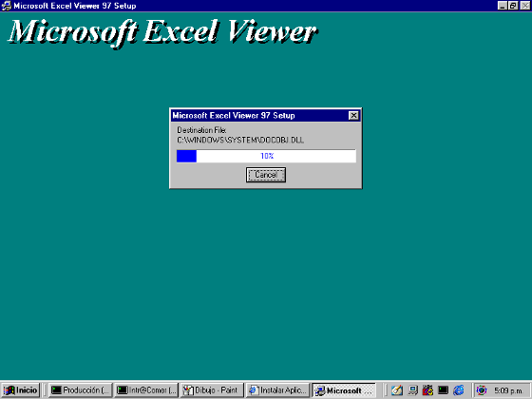Click the setup icon in main title bar
Image resolution: width=532 pixels, height=399 pixels.
tap(6, 6)
